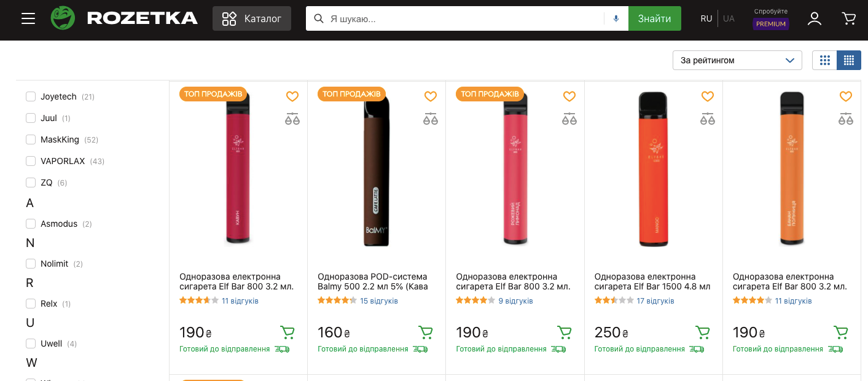868x381 pixels.
Task: Tick the VAPORLAX checkbox
Action: click(31, 161)
